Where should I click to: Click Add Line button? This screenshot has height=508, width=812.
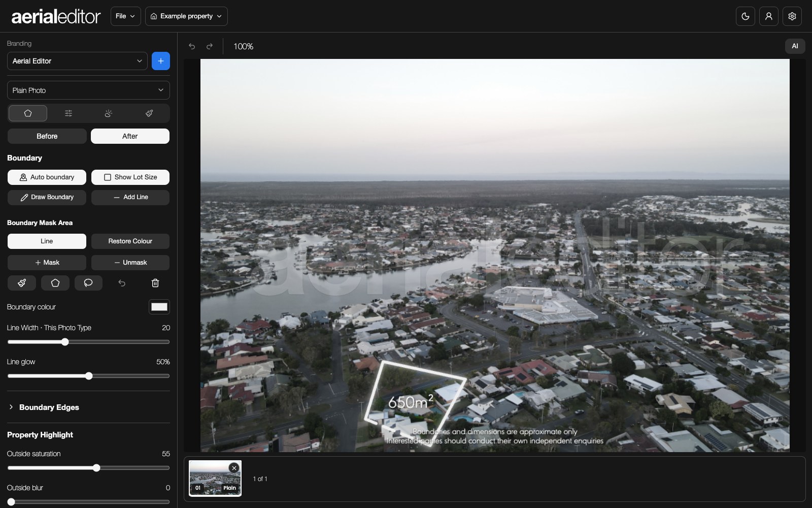[130, 197]
